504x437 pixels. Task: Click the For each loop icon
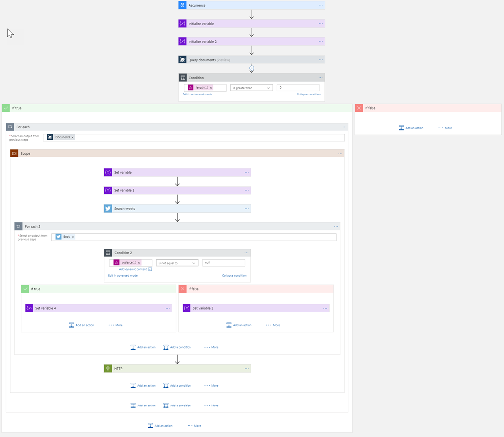click(x=10, y=127)
